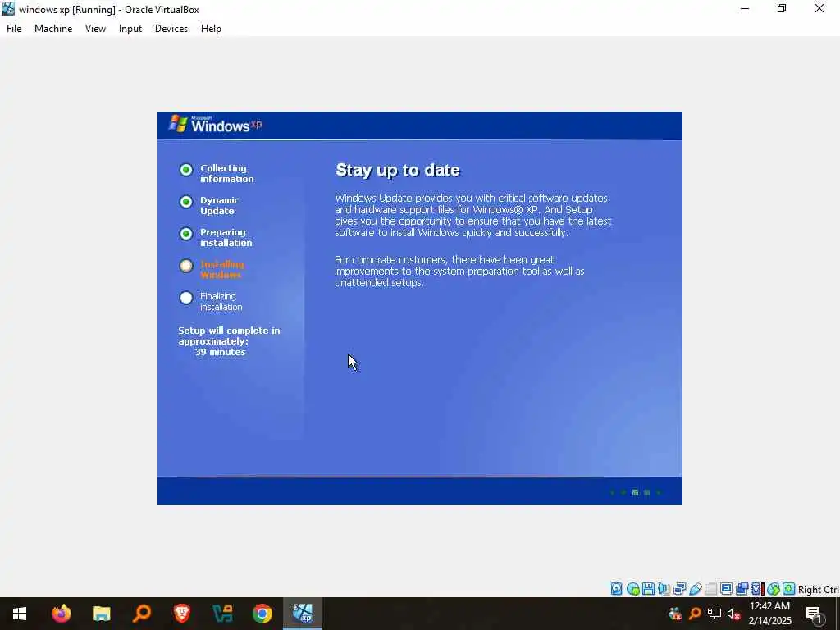Click the Stay up to date heading
This screenshot has width=840, height=630.
pyautogui.click(x=398, y=170)
